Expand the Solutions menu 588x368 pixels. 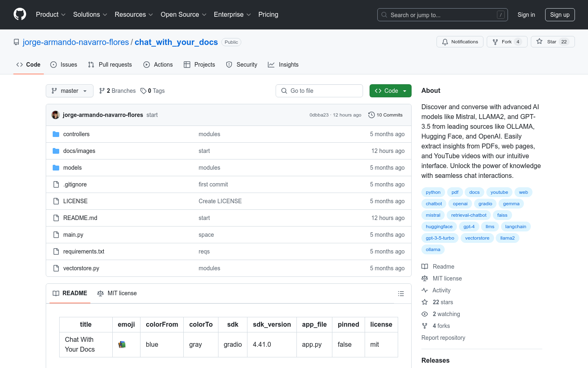point(90,14)
